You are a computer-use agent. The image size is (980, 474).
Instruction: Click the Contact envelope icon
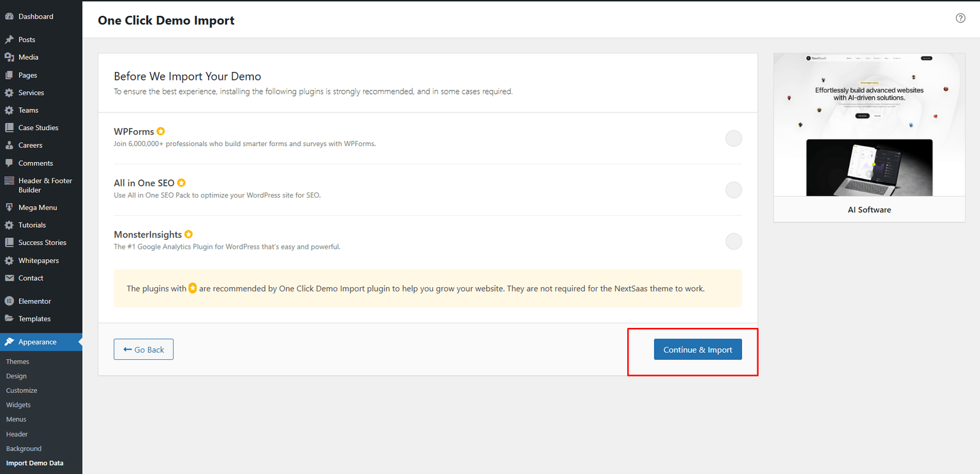pyautogui.click(x=9, y=278)
